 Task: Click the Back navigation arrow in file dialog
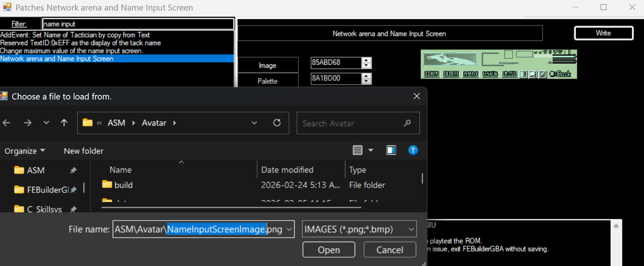coord(7,123)
